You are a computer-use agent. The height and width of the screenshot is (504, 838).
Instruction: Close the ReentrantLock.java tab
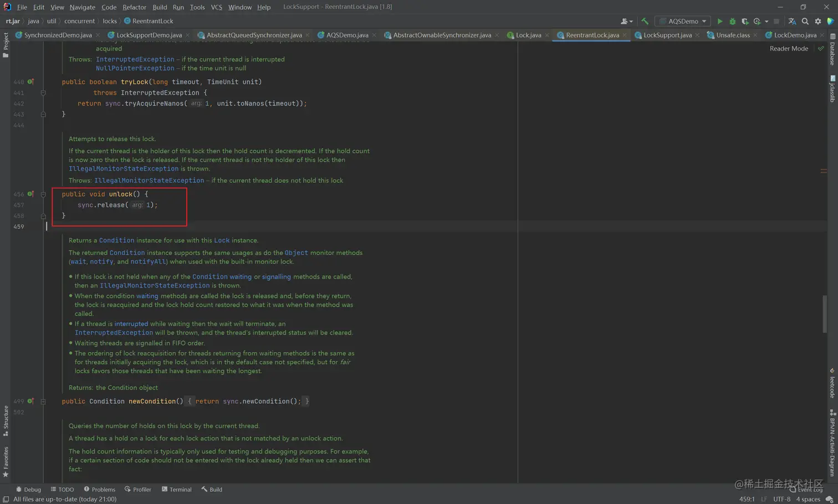625,35
